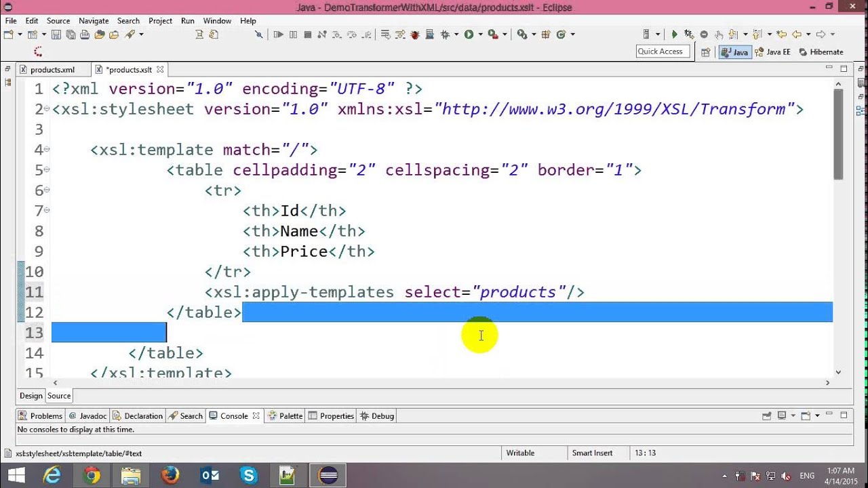Collapse the xsl:template fold on line 4
The width and height of the screenshot is (868, 488).
coord(47,149)
